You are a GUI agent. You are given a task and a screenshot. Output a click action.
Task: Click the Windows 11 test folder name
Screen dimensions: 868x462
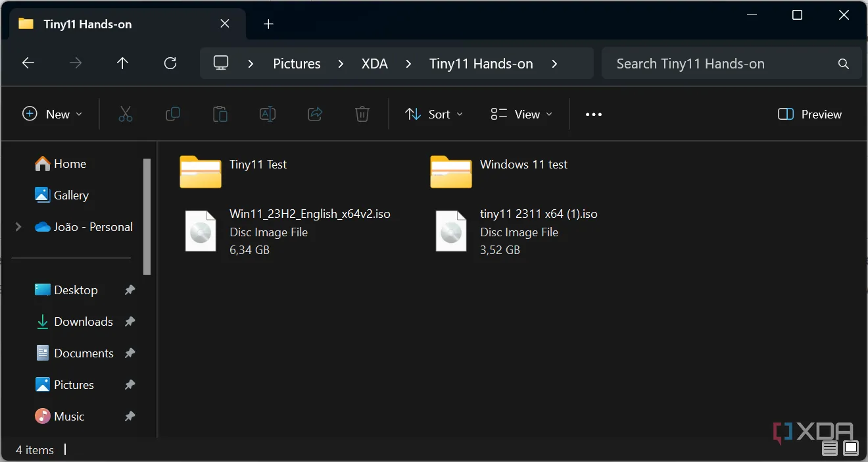(523, 165)
